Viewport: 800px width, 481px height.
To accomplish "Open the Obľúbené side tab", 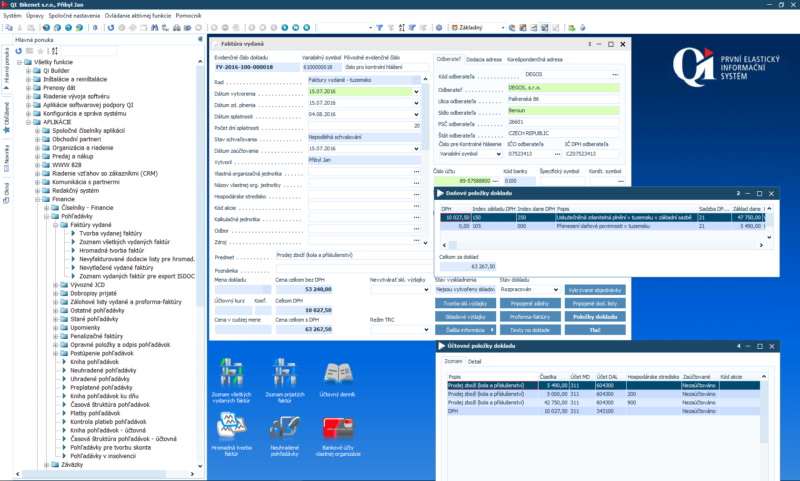I will pos(7,116).
